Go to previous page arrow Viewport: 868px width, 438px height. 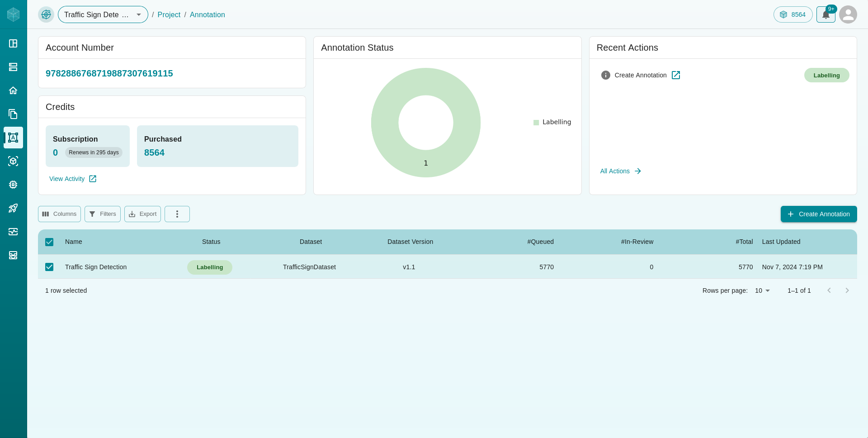(x=829, y=290)
